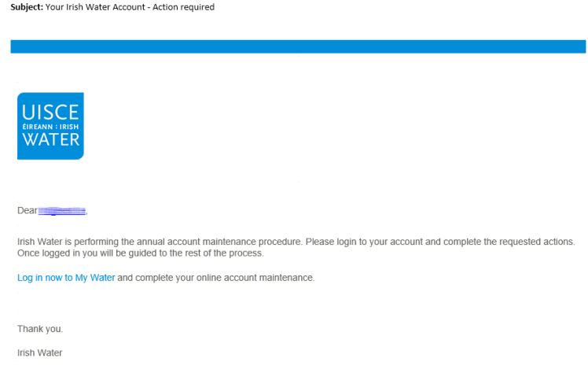
Task: Open the "Log in now to My Water" link
Action: click(x=66, y=278)
